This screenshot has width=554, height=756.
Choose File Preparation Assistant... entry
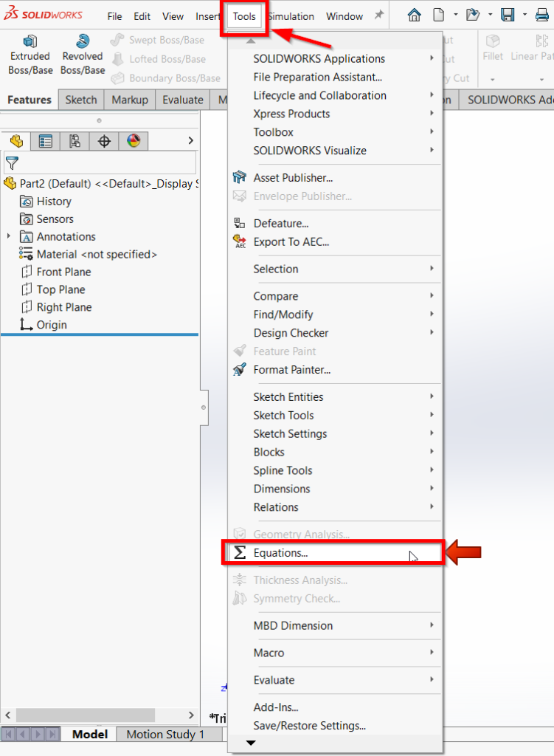click(x=335, y=77)
